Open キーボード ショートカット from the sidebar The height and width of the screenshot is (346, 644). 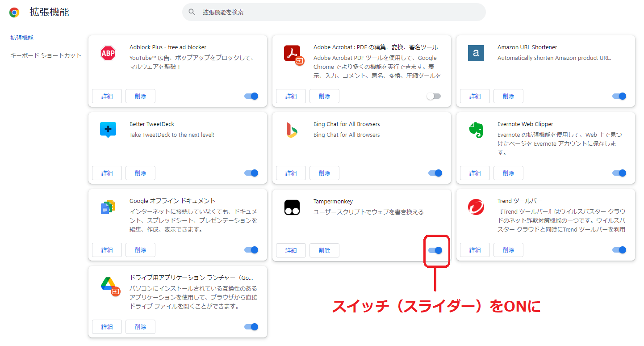coord(45,55)
